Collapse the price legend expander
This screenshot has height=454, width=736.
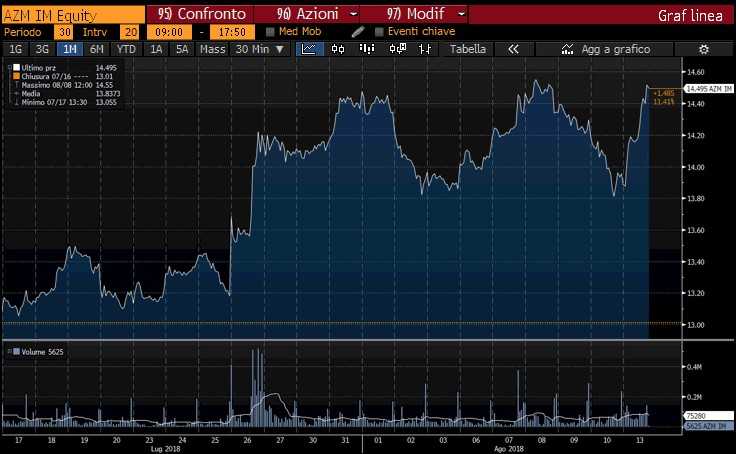(10, 68)
